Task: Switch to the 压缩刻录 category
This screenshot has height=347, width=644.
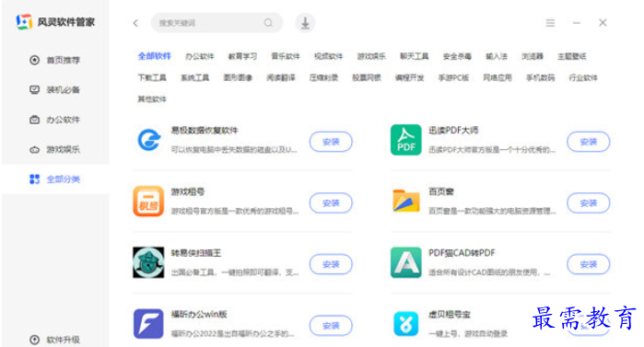Action: (323, 78)
